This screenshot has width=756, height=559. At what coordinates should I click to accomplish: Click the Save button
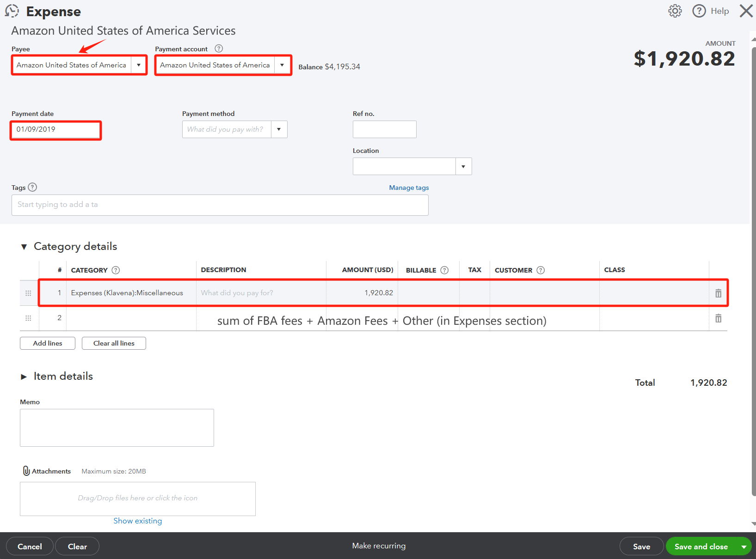click(x=641, y=547)
